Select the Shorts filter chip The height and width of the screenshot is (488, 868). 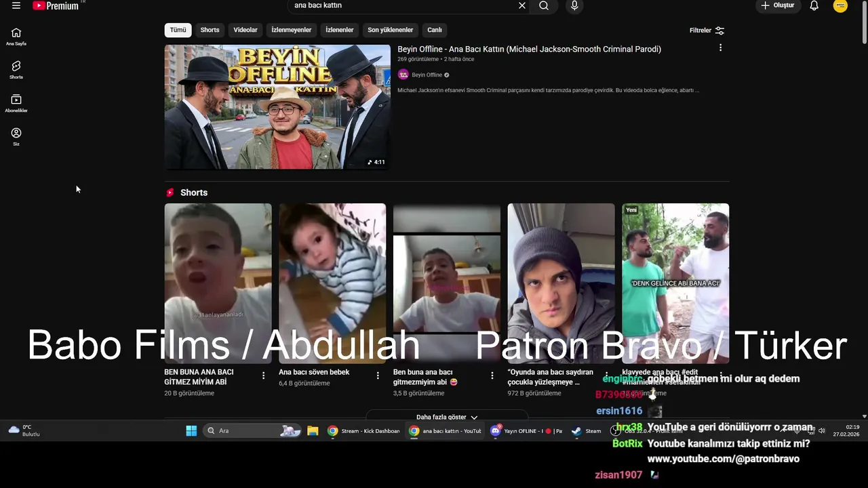tap(210, 30)
